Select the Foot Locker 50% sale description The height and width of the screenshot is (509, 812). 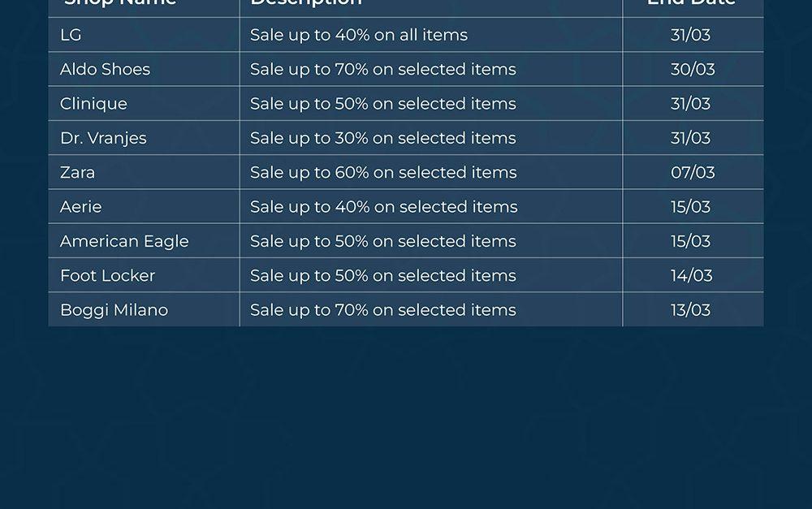click(x=383, y=275)
